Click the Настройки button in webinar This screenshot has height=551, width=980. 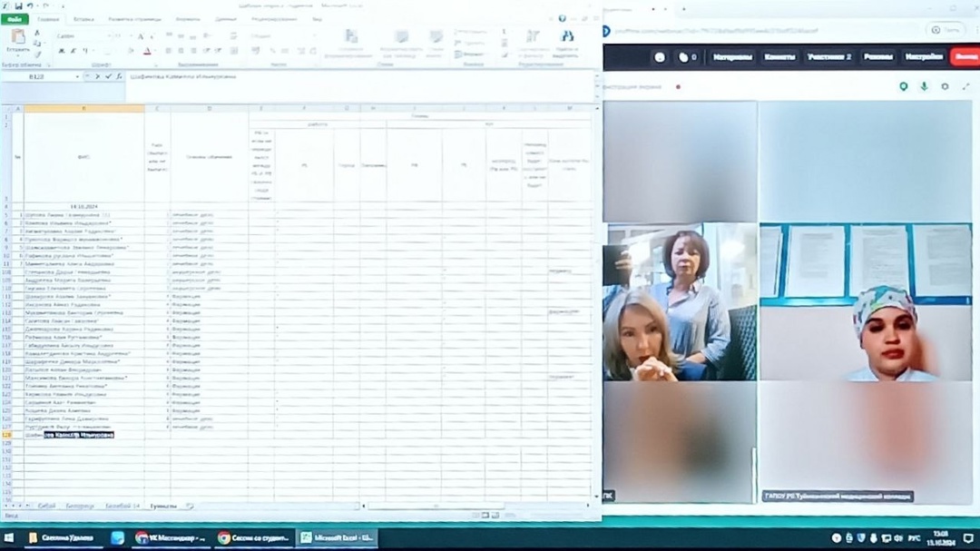(x=924, y=57)
